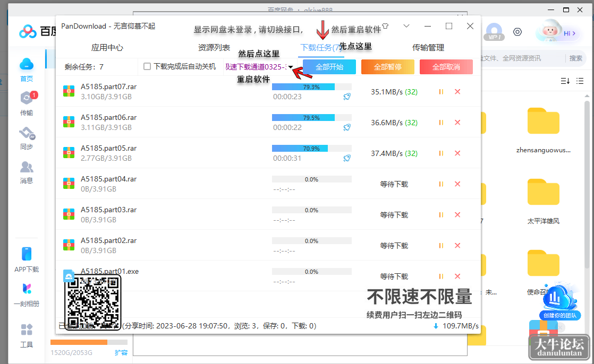Cancel the A5185.part06.rar download
The width and height of the screenshot is (594, 364).
pos(457,123)
